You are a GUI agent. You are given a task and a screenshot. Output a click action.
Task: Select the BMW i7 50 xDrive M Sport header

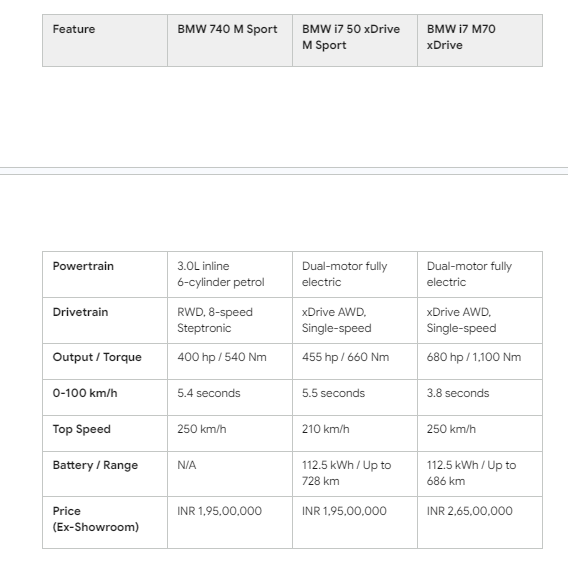pyautogui.click(x=355, y=41)
